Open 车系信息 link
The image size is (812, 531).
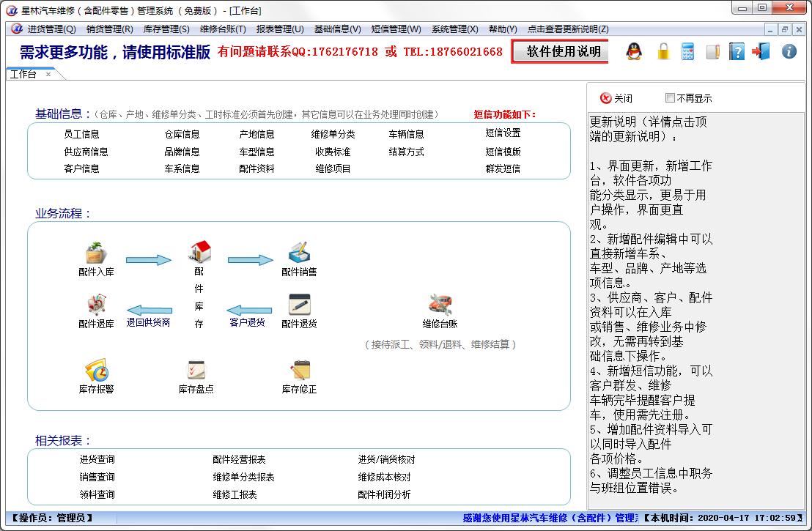[182, 168]
